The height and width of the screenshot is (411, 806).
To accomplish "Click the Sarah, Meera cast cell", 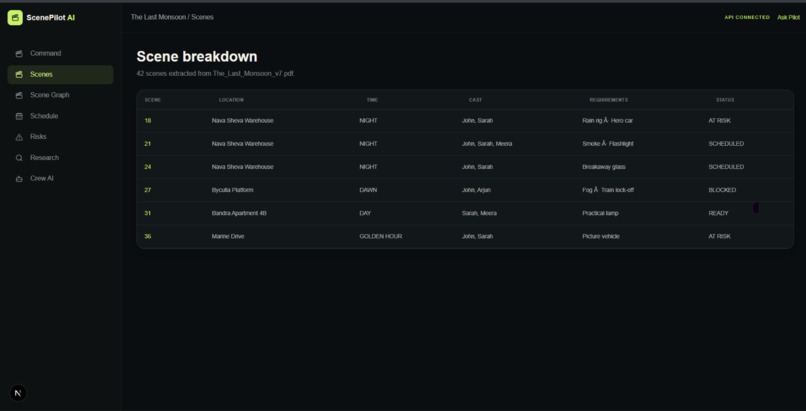I will [x=479, y=213].
